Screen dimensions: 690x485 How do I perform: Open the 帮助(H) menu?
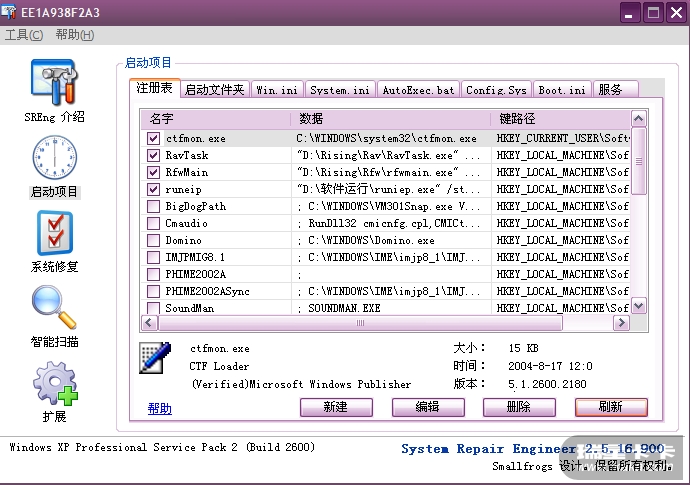tap(75, 35)
